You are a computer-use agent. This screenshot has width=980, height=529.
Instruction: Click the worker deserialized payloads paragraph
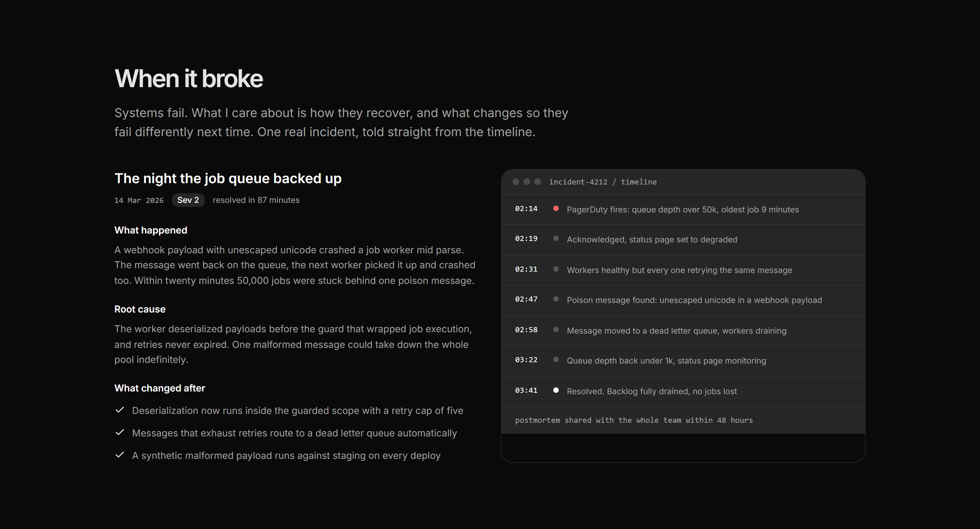293,344
